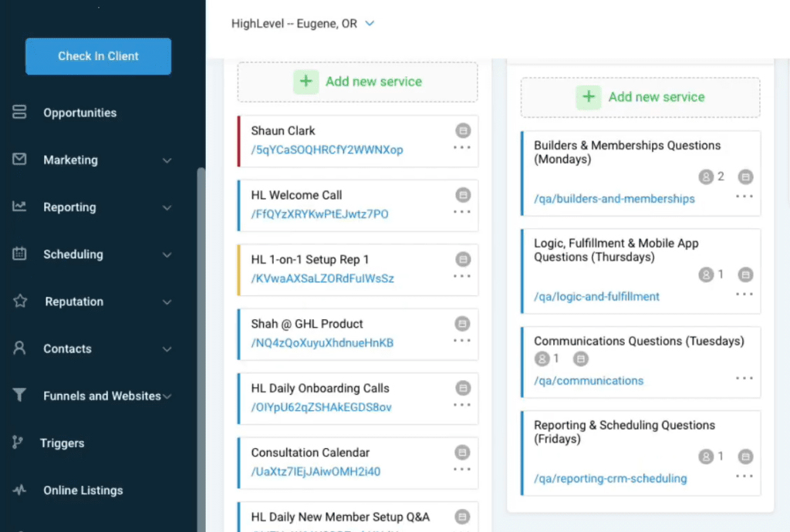Screen dimensions: 790x532
Task: Expand the Marketing menu chevron
Action: tap(167, 160)
